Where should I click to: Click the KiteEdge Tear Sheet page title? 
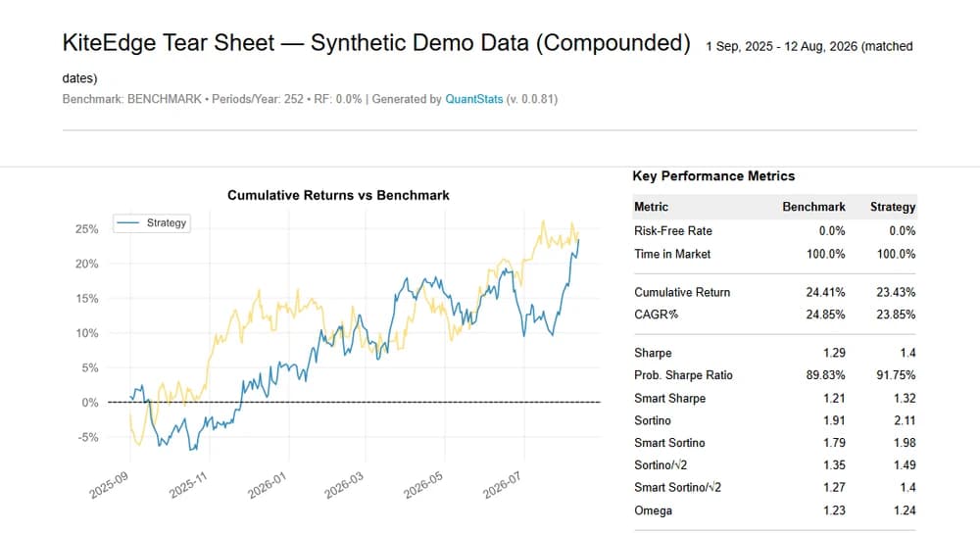coord(376,42)
